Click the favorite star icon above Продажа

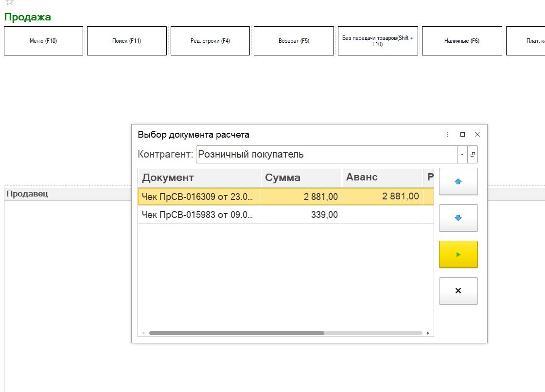coord(10,2)
